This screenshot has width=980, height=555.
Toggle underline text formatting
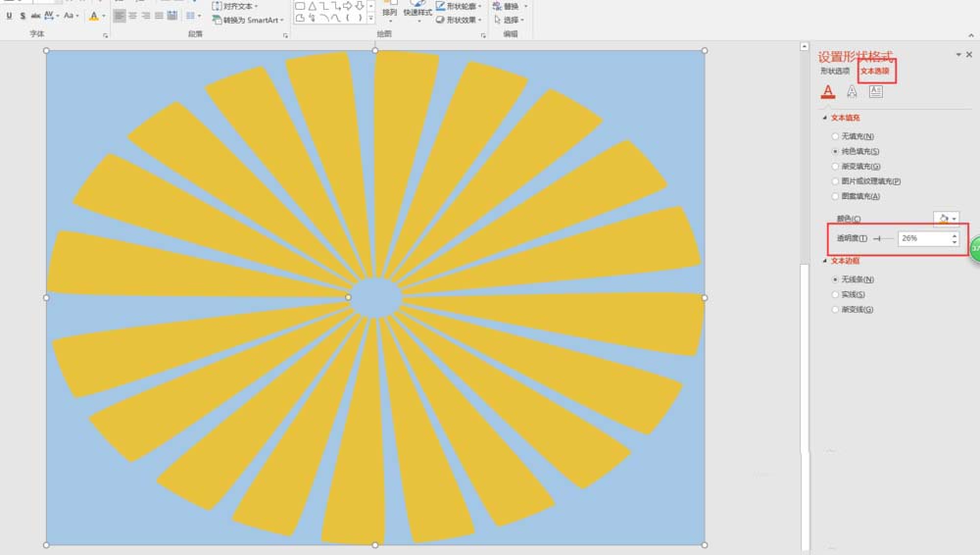pyautogui.click(x=9, y=16)
